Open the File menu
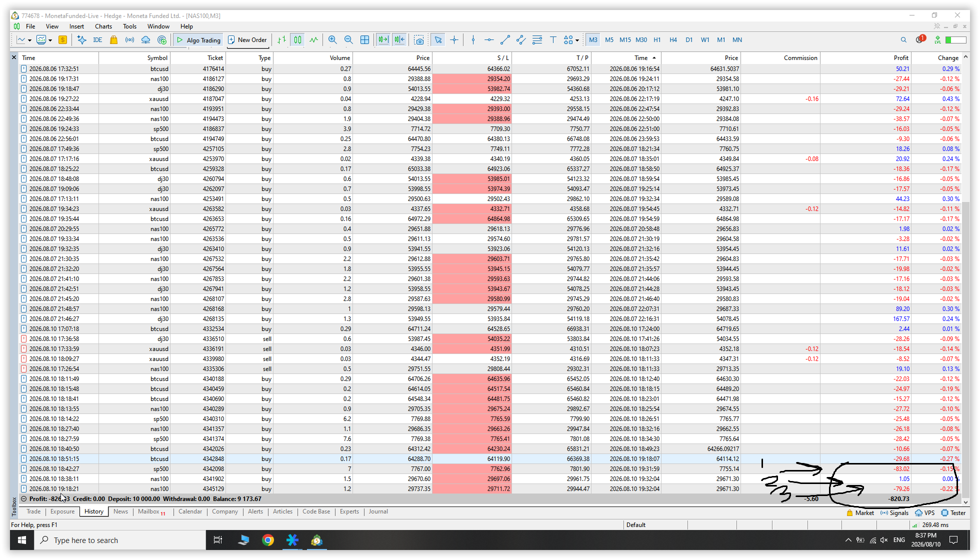Image resolution: width=980 pixels, height=560 pixels. (30, 26)
